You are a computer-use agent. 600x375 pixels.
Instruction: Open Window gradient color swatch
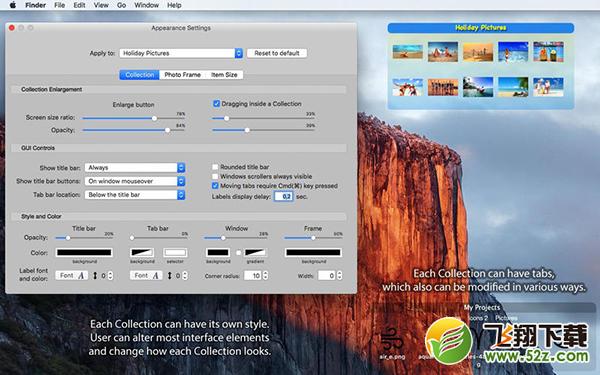click(255, 253)
